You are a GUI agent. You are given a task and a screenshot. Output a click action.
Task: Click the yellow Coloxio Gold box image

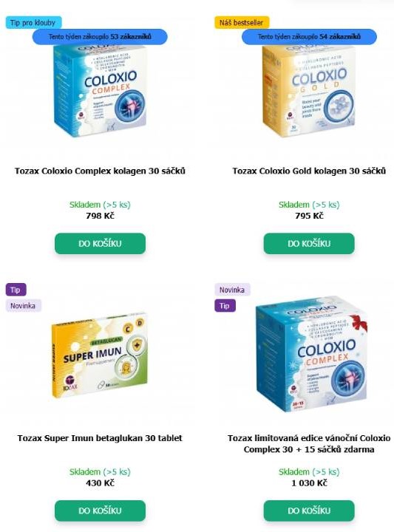coord(309,91)
